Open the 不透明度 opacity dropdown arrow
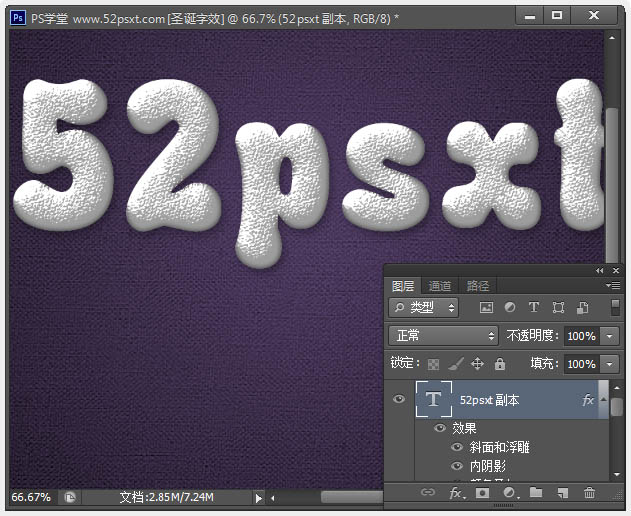This screenshot has height=516, width=631. (610, 336)
